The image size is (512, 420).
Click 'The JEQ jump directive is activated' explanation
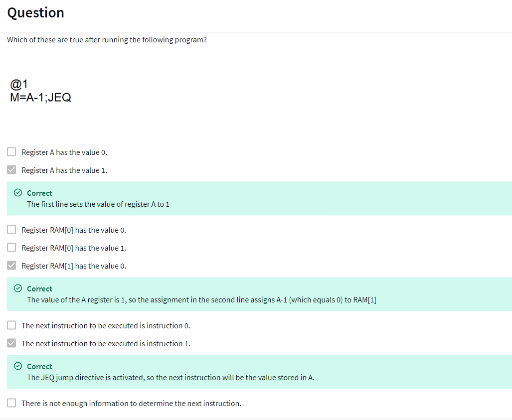pyautogui.click(x=171, y=378)
